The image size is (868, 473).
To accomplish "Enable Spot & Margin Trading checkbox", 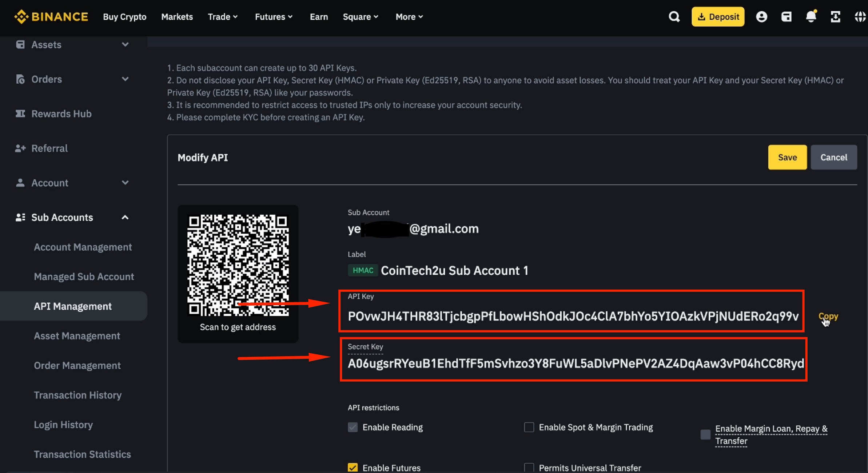I will point(529,427).
